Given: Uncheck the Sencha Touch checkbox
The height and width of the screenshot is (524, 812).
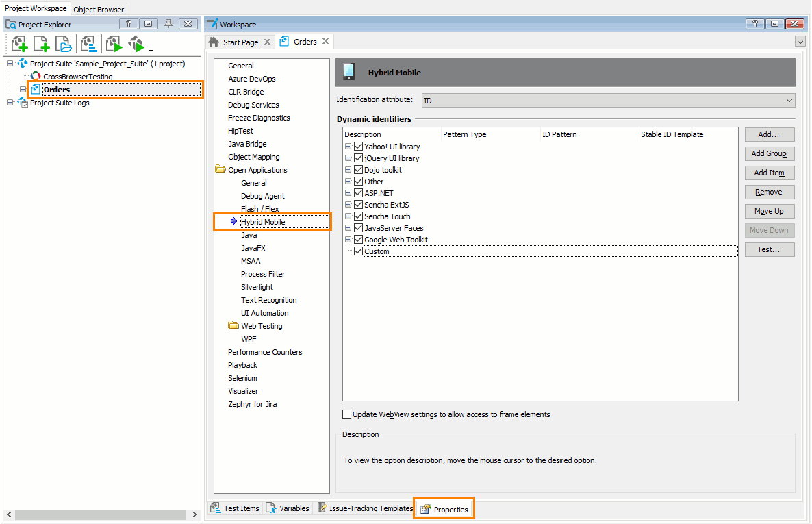Looking at the screenshot, I should 358,216.
